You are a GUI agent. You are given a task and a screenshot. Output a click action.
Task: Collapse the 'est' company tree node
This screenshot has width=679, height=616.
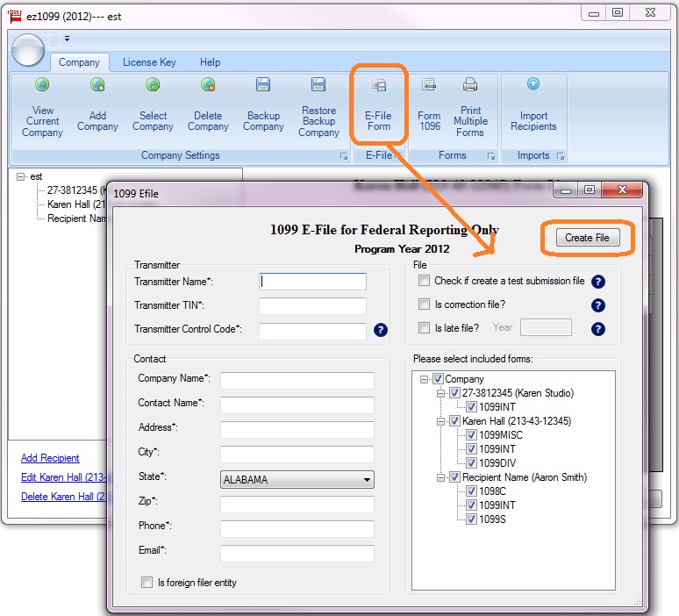(21, 176)
